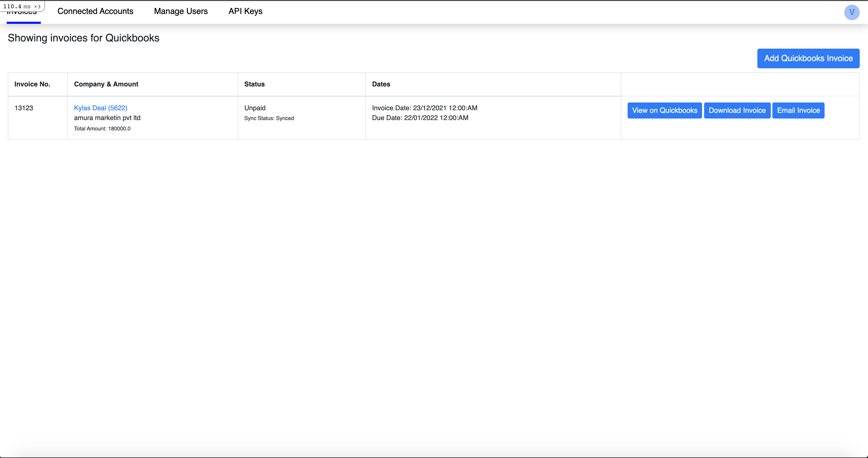The image size is (868, 458).
Task: Click the Company & Amount column header
Action: (x=106, y=84)
